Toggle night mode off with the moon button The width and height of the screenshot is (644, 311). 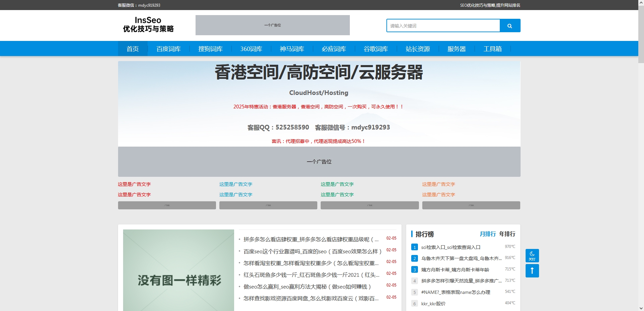point(532,255)
